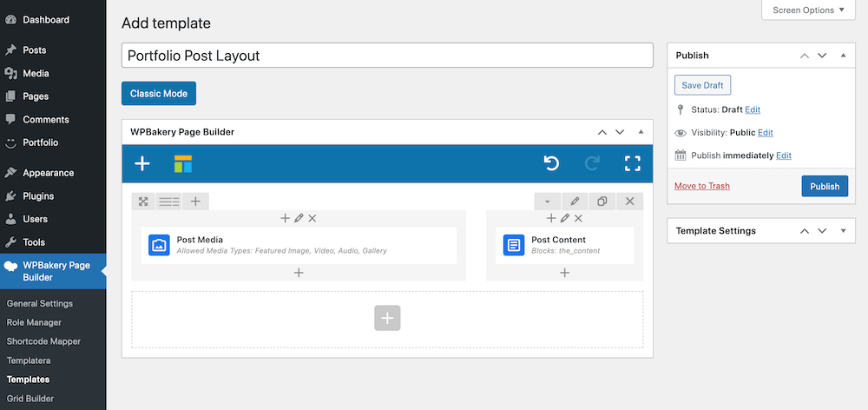Image resolution: width=868 pixels, height=410 pixels.
Task: Prepend element plus in Post Media column
Action: (x=285, y=218)
